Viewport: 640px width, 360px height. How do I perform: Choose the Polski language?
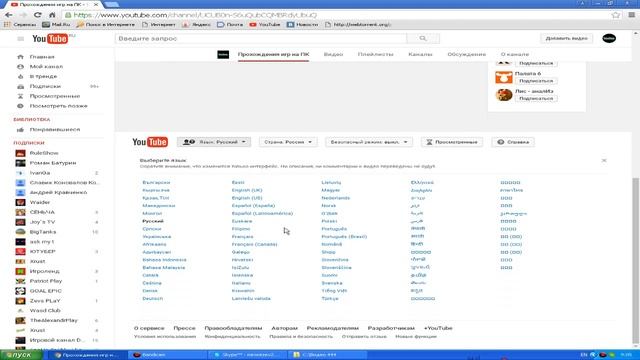329,221
